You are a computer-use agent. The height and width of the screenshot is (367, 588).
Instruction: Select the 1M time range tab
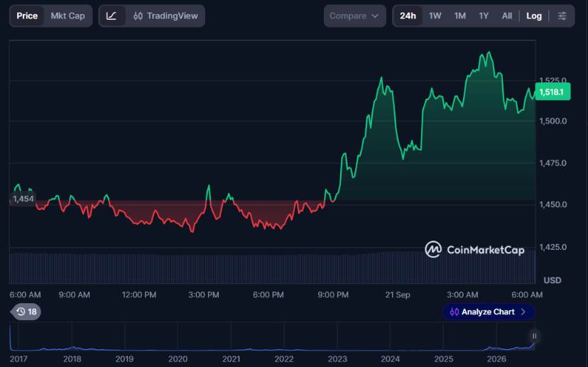(459, 16)
